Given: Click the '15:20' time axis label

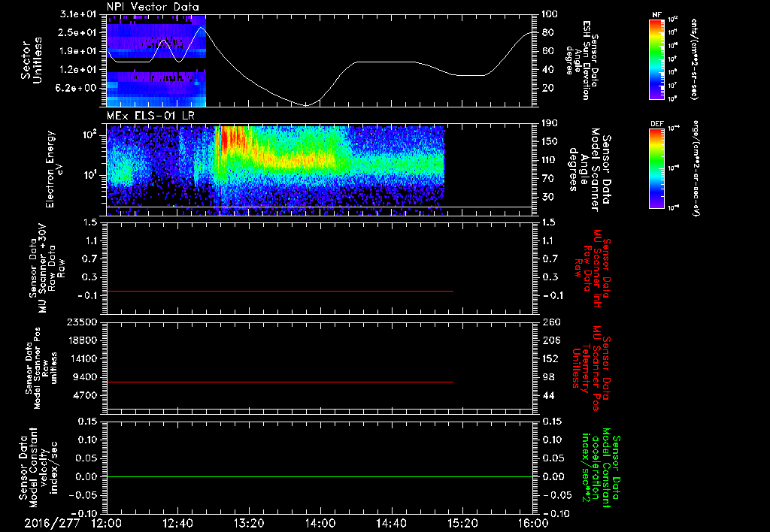Looking at the screenshot, I should pos(462,523).
